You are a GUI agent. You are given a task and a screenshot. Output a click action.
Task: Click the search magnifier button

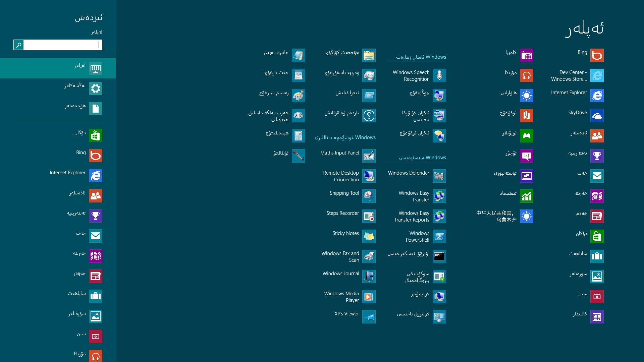point(19,45)
